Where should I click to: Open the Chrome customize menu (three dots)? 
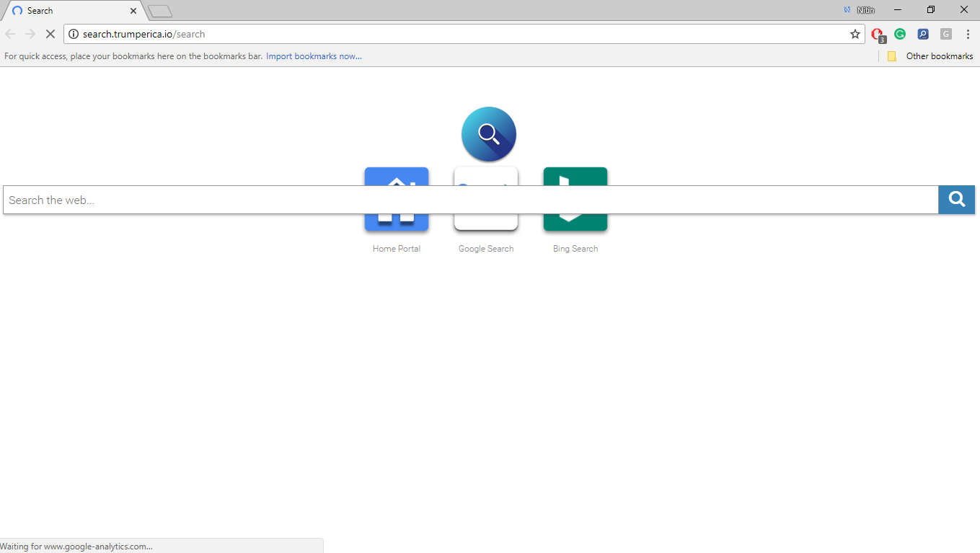pyautogui.click(x=968, y=34)
